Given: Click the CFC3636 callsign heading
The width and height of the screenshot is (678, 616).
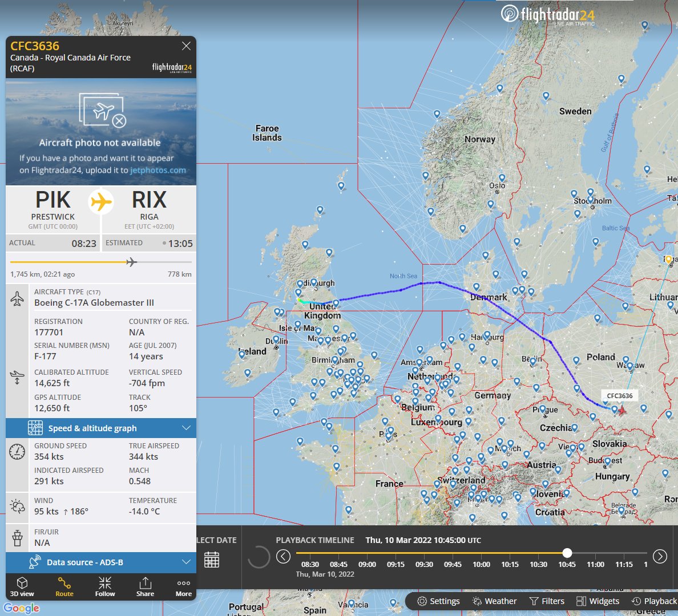Looking at the screenshot, I should tap(35, 46).
